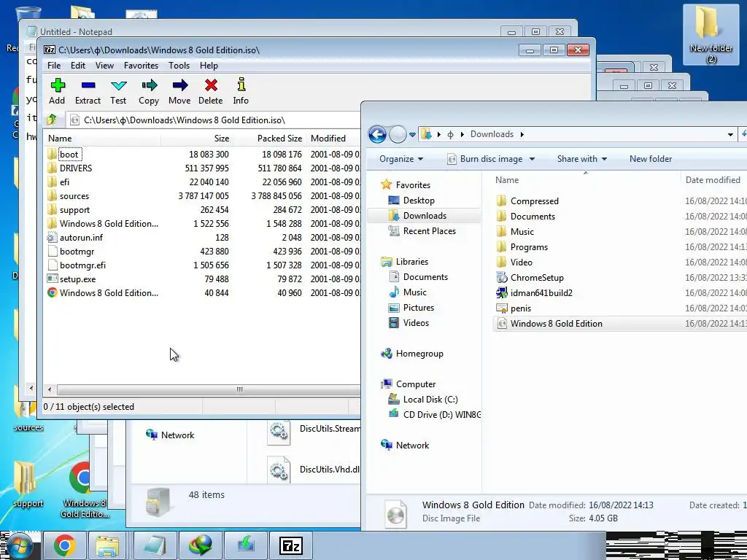Image resolution: width=747 pixels, height=560 pixels.
Task: Select Desktop under Favorites
Action: pos(411,201)
